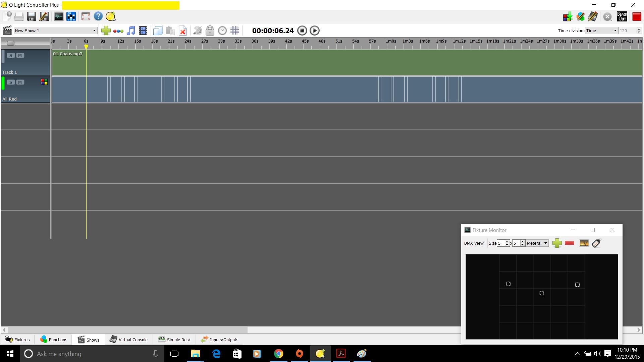644x362 pixels.
Task: Solo Track 1
Action: point(11,55)
